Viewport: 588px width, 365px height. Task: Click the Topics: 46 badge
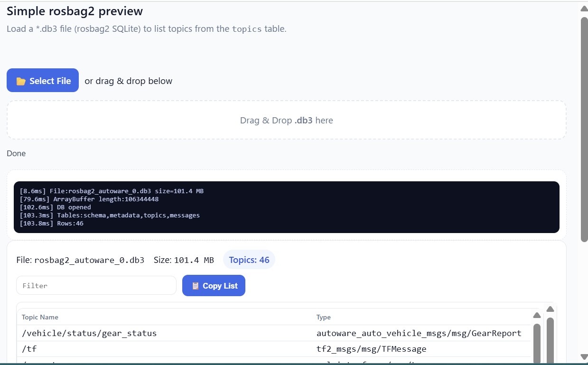point(249,260)
